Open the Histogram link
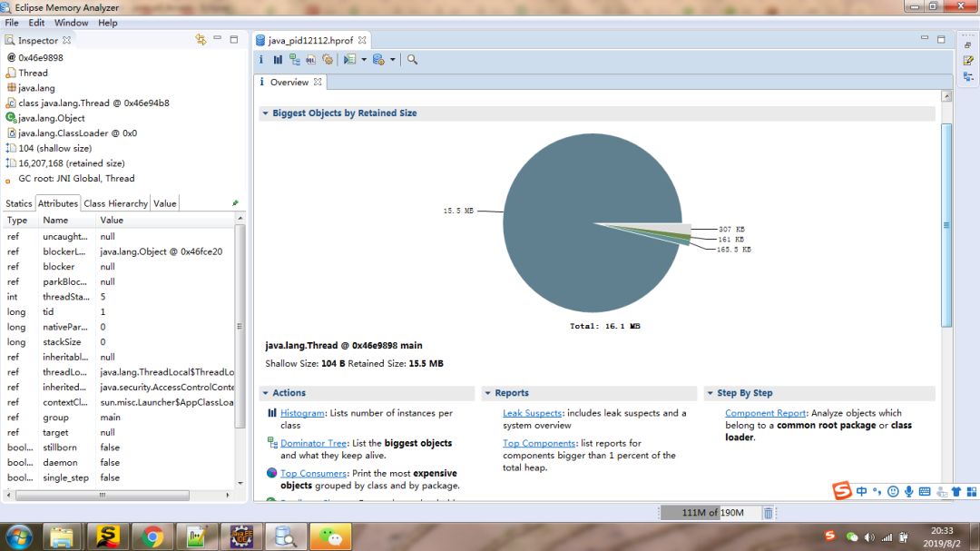The width and height of the screenshot is (980, 551). pos(302,413)
